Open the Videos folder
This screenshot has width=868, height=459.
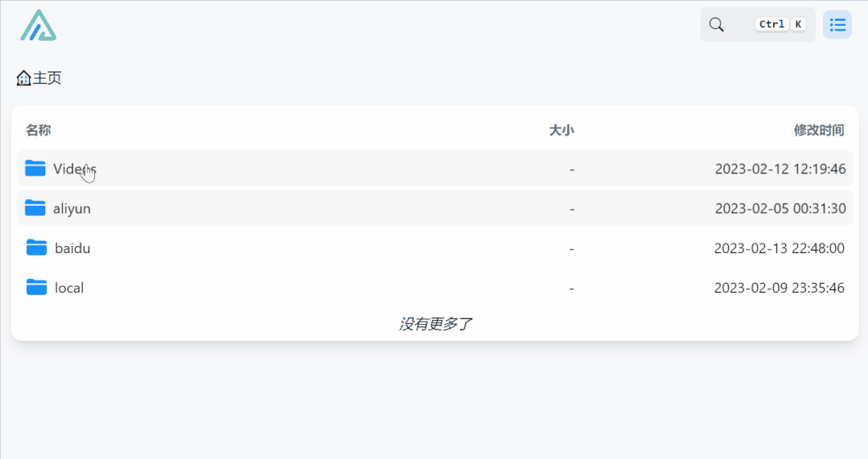pos(74,169)
